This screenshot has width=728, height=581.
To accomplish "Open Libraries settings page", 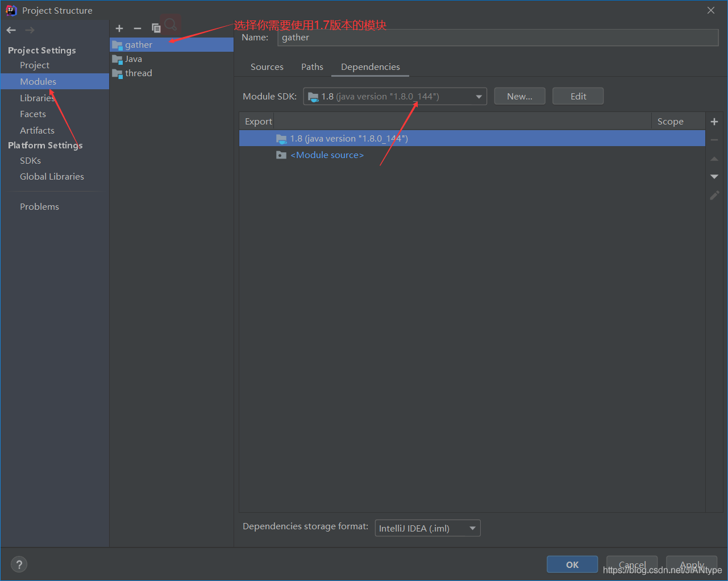I will tap(37, 98).
